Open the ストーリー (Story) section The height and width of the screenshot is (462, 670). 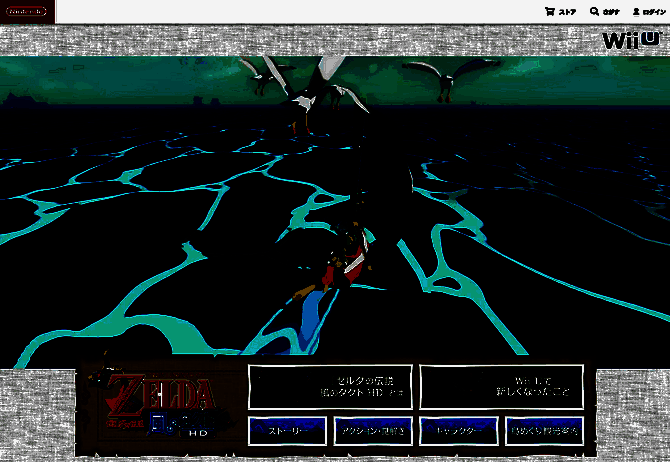coord(288,431)
